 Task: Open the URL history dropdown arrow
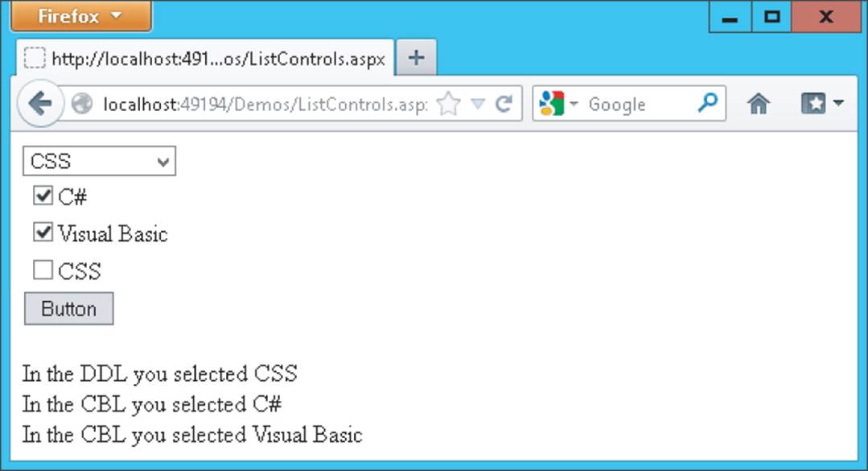pos(477,104)
